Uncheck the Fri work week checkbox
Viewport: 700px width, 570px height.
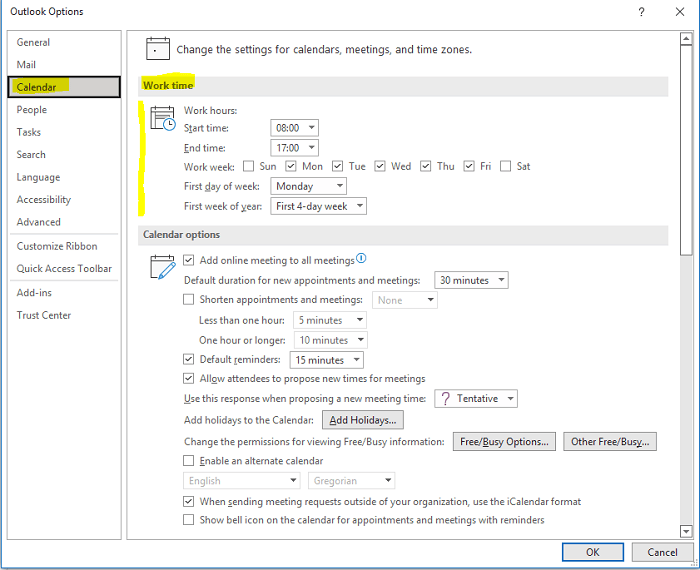pos(469,166)
